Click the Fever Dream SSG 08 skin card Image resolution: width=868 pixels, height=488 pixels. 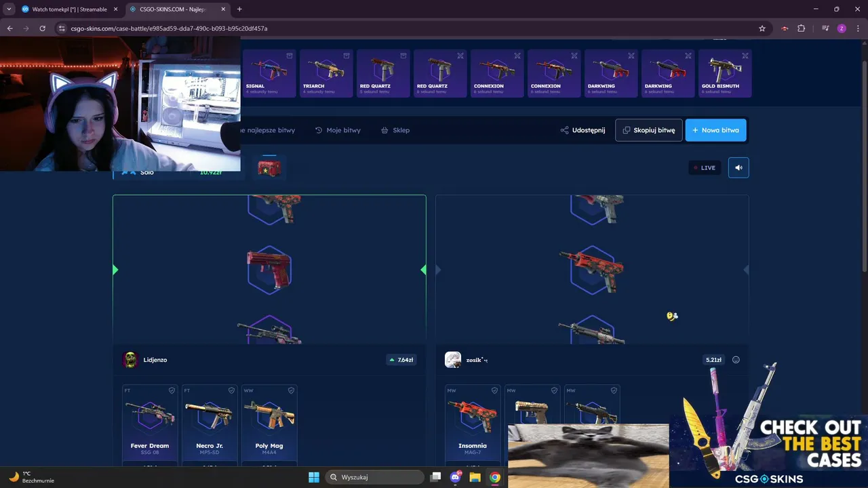click(150, 426)
